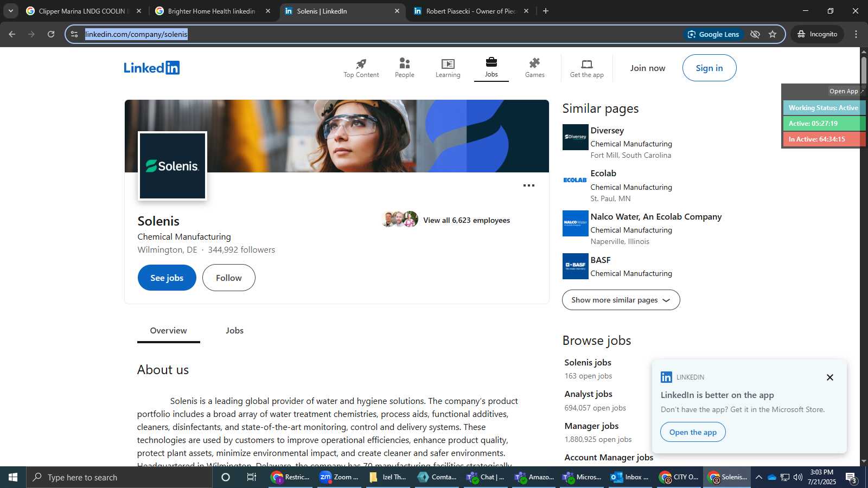Open the notification center icon
This screenshot has width=868, height=488.
click(851, 478)
